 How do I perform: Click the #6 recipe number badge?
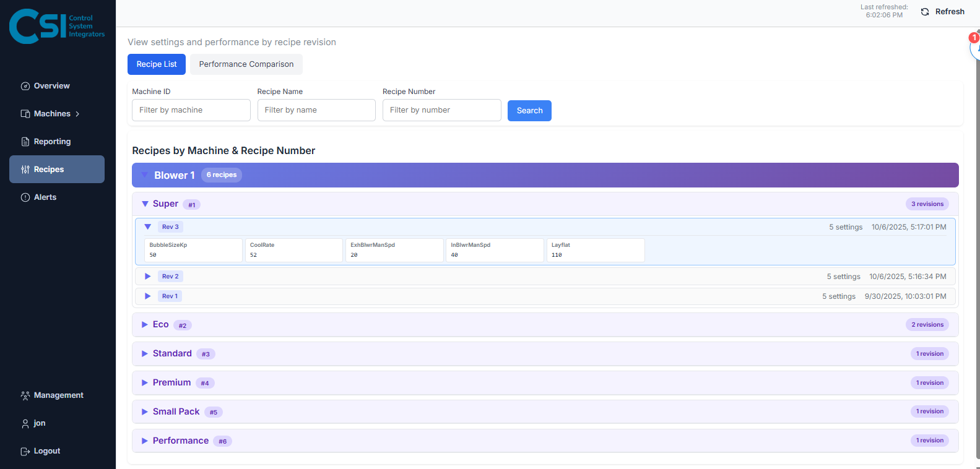[x=223, y=441]
